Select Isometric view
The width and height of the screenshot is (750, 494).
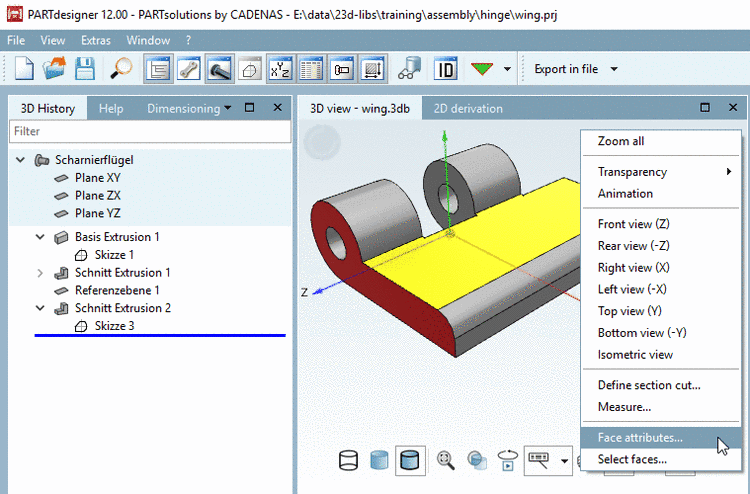coord(661,354)
